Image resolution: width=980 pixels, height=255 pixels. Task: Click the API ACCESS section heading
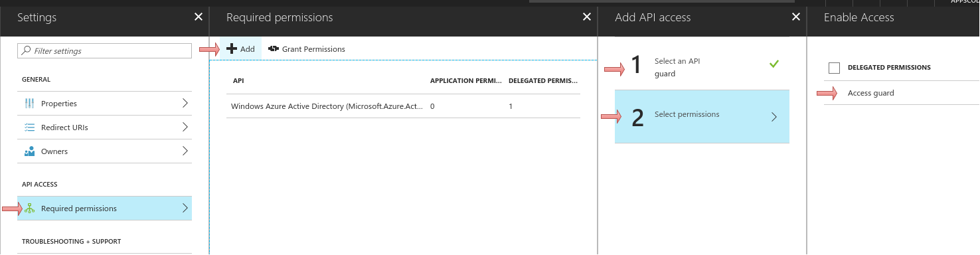tap(40, 184)
